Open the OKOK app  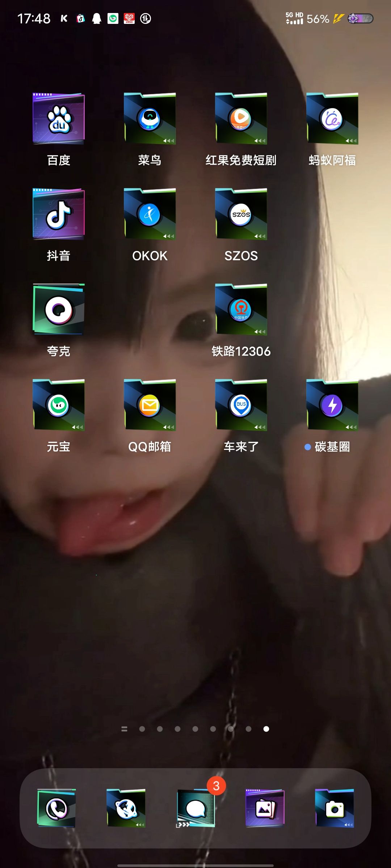[x=150, y=214]
